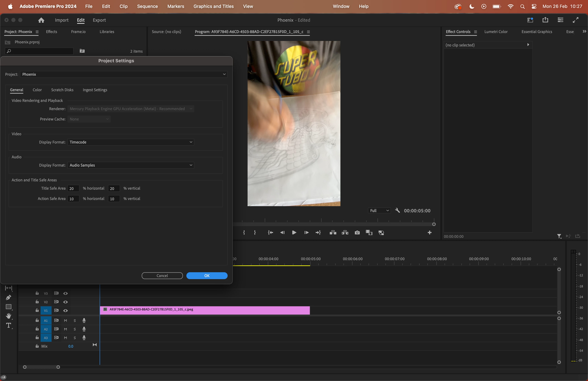Toggle V1 track output eye icon
588x381 pixels.
tap(66, 311)
